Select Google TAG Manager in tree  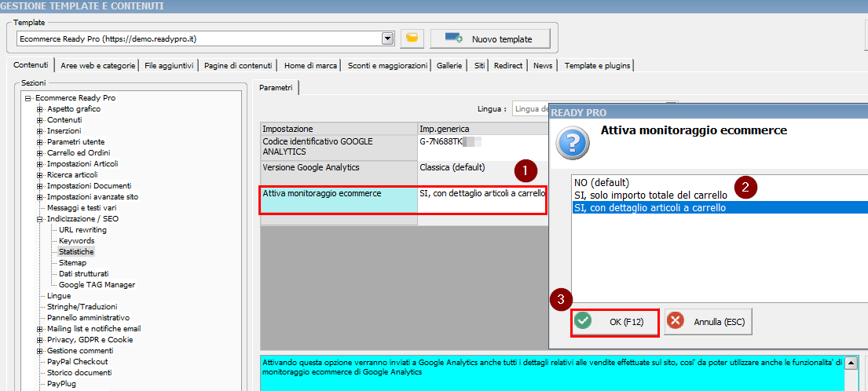97,285
